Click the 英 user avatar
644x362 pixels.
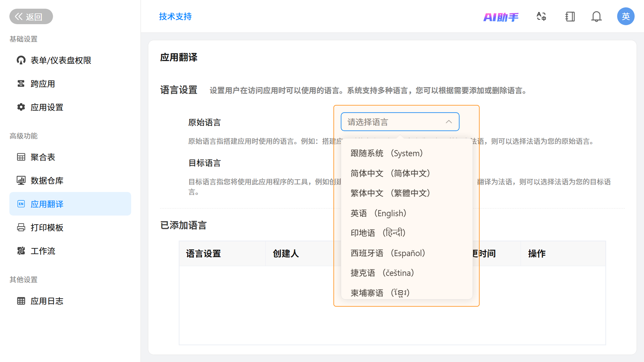(x=626, y=16)
